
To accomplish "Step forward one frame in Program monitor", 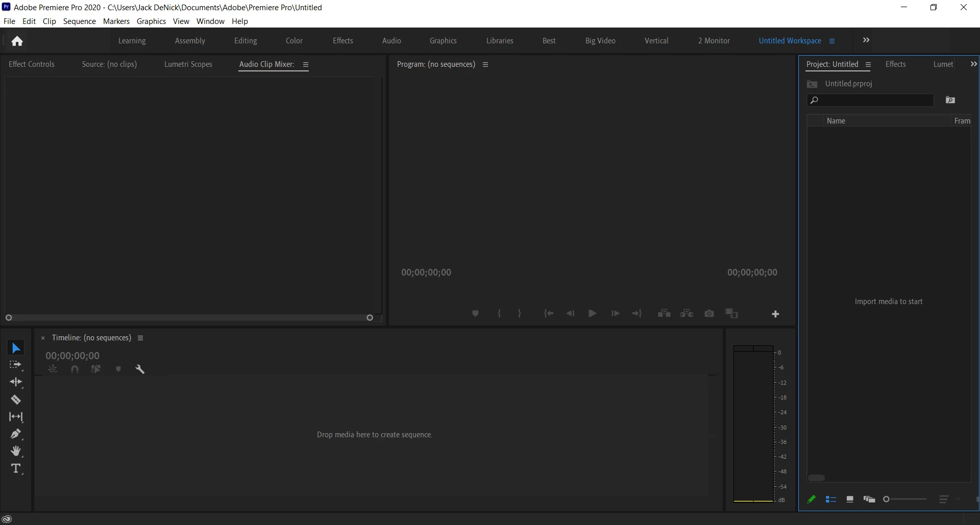I will tap(615, 314).
